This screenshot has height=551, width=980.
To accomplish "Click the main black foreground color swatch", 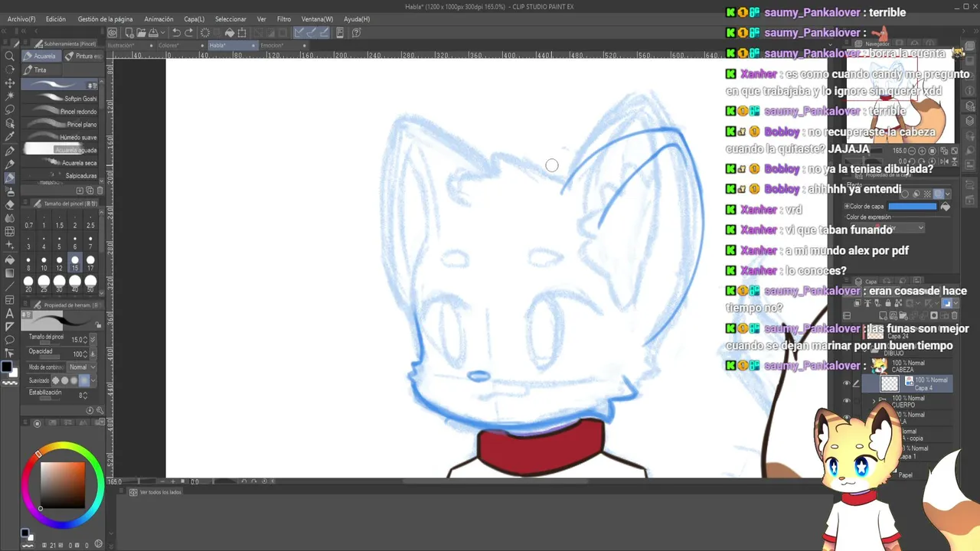I will (7, 367).
